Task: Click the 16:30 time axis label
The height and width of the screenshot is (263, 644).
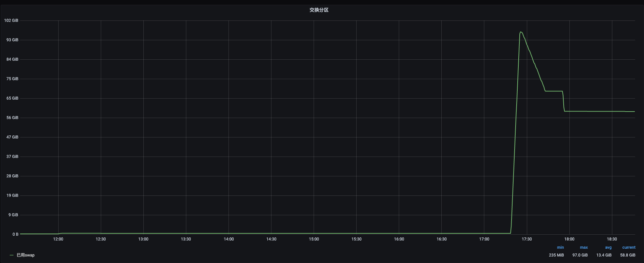Action: (442, 239)
